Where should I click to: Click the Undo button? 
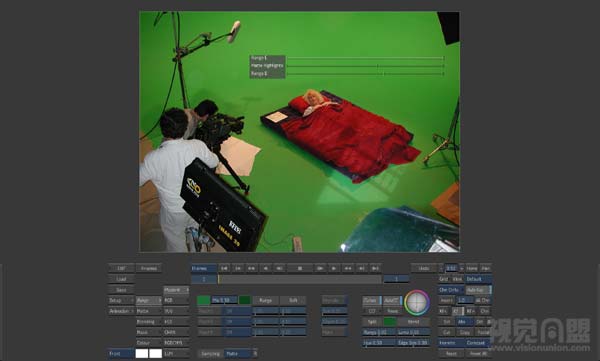coord(424,268)
